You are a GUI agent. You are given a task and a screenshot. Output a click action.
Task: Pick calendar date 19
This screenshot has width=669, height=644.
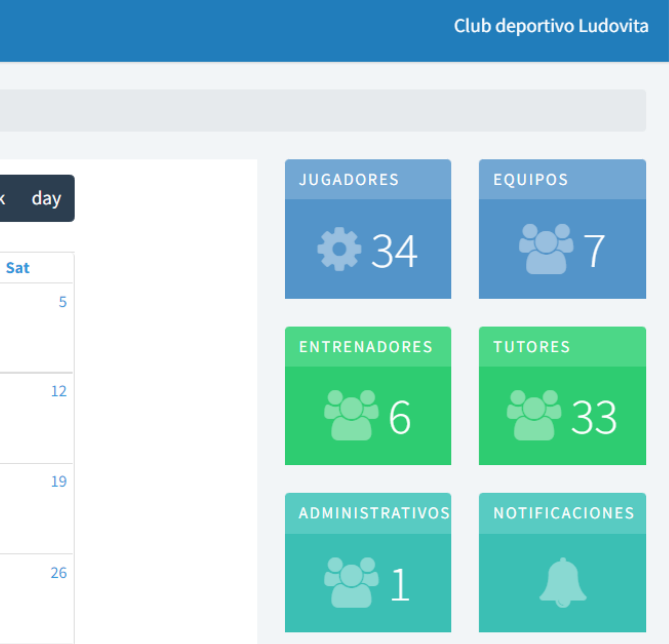[x=59, y=481]
